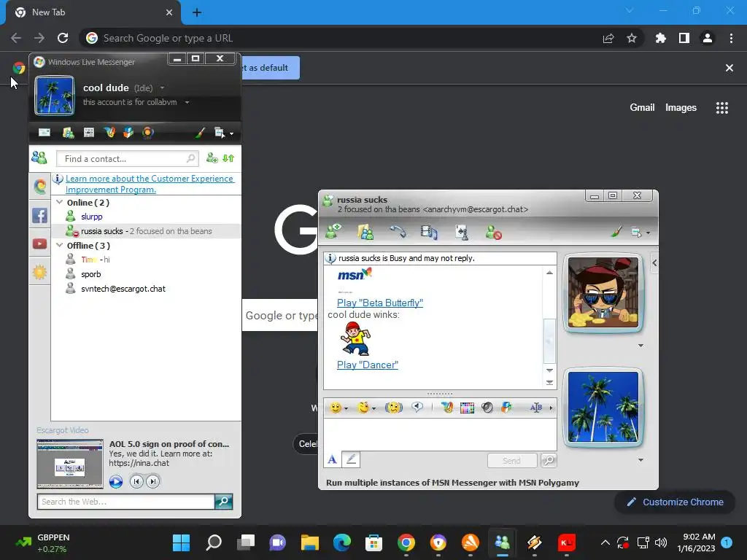Record a voice clip with the speech bubble icon
The width and height of the screenshot is (747, 560).
click(x=417, y=407)
